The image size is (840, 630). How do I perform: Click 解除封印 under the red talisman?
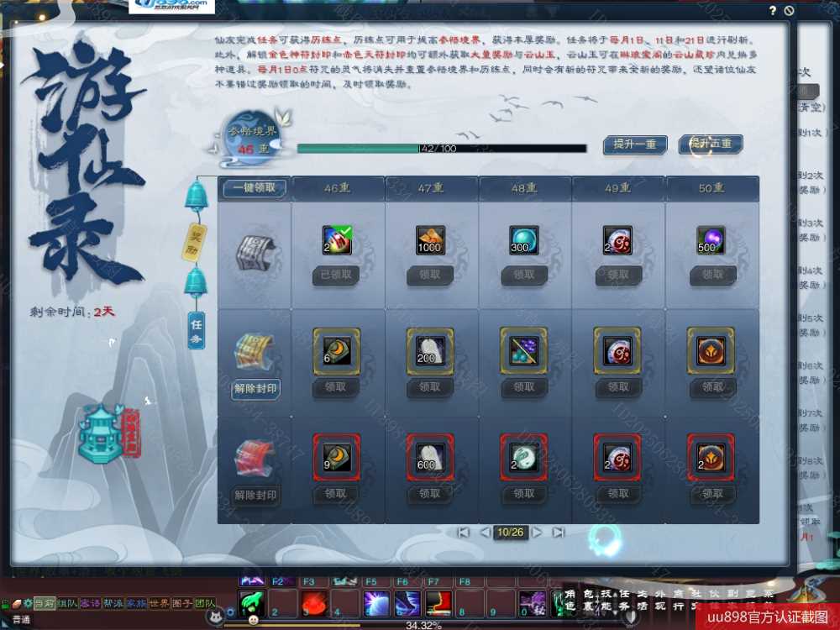(x=255, y=495)
